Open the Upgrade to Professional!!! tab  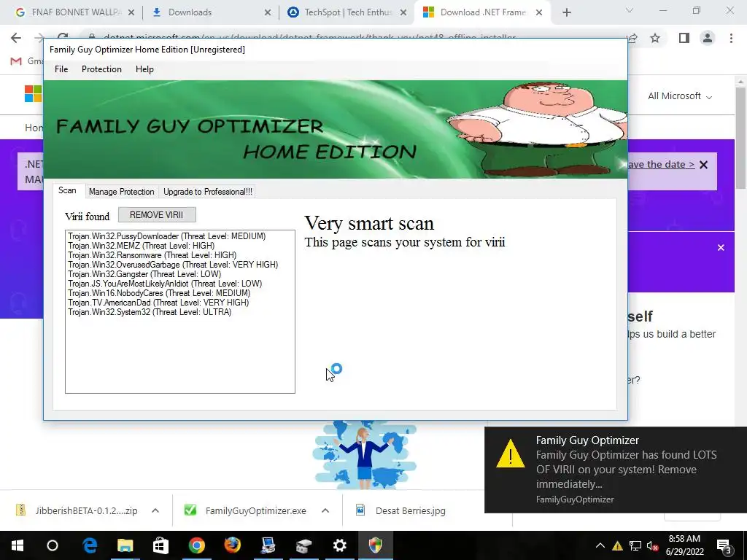pos(208,192)
